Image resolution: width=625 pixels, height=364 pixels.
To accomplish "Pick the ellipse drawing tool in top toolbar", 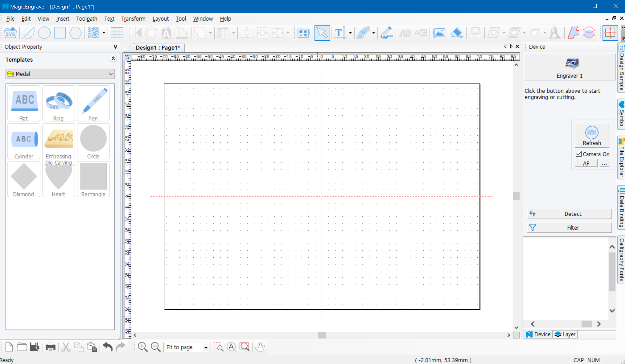I will (x=44, y=33).
